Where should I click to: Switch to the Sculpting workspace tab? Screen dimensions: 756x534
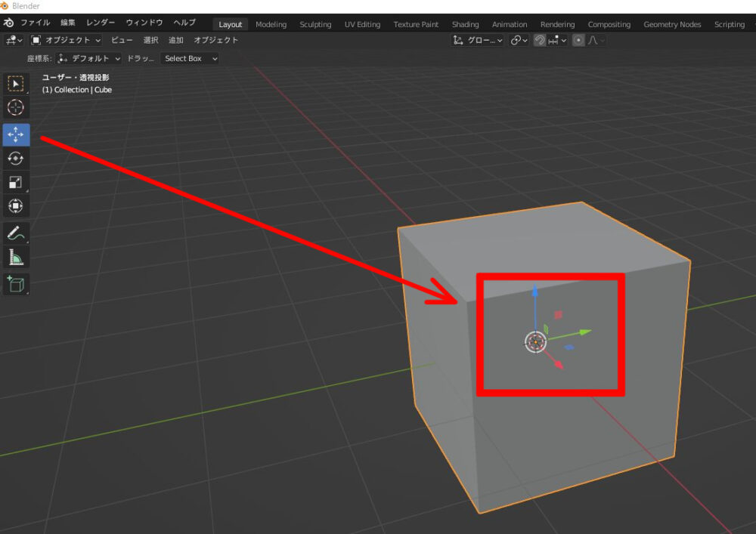pyautogui.click(x=315, y=25)
